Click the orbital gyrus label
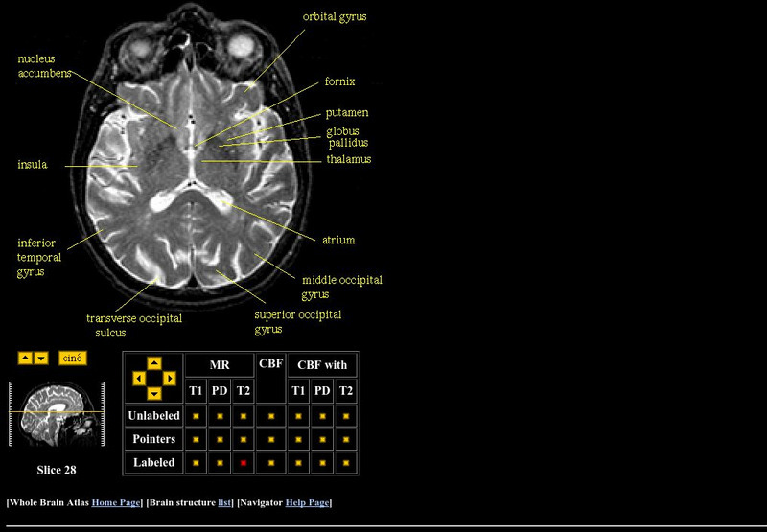 [x=335, y=17]
